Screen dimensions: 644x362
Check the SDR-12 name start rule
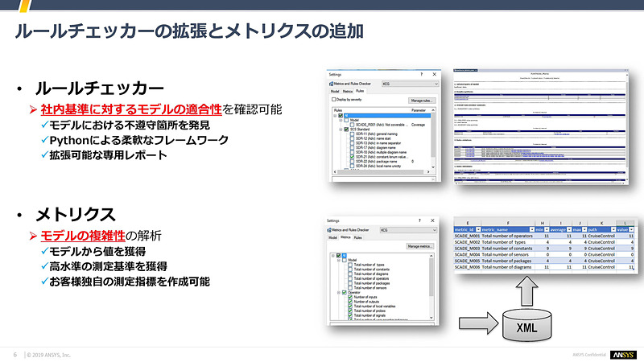(352, 138)
